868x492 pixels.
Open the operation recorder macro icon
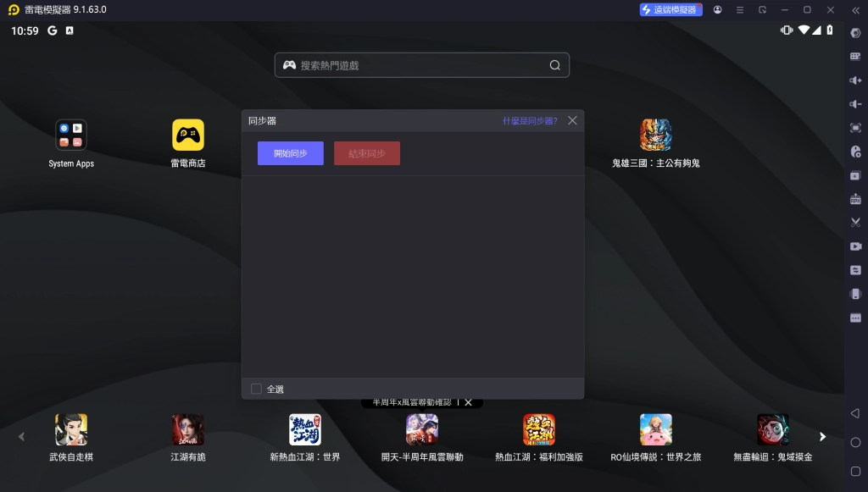coord(855,152)
